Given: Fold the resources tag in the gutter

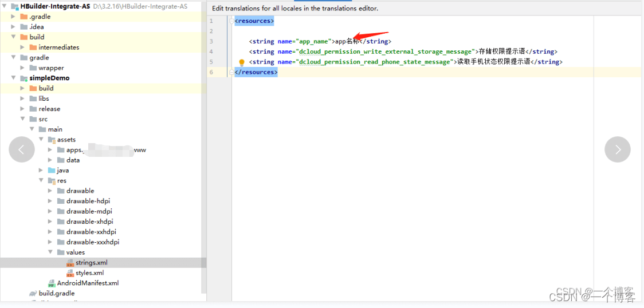Looking at the screenshot, I should (231, 21).
